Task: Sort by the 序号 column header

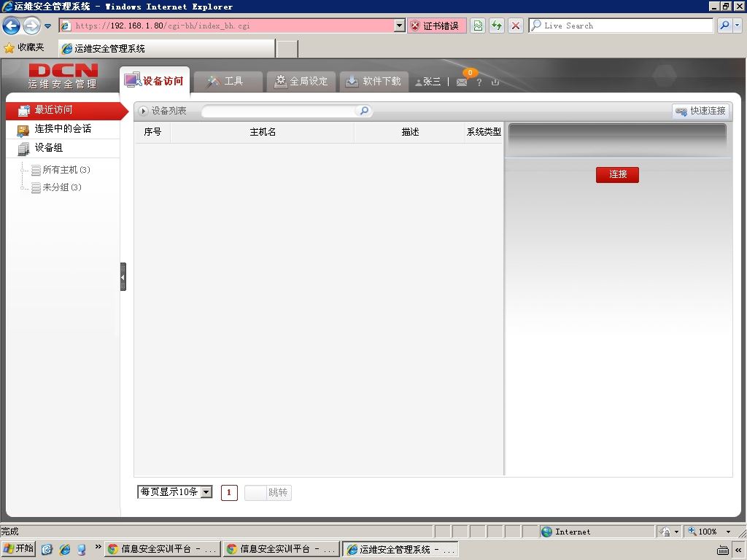Action: (152, 132)
